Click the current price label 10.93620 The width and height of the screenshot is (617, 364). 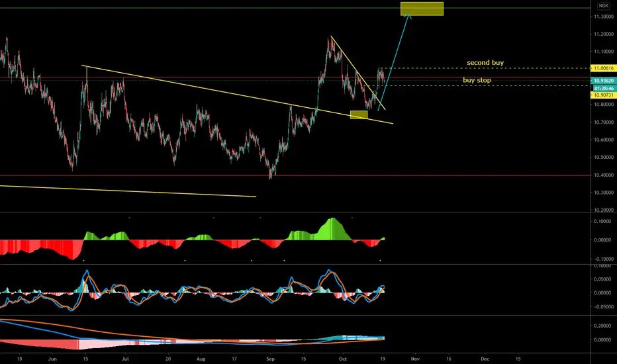(x=604, y=81)
